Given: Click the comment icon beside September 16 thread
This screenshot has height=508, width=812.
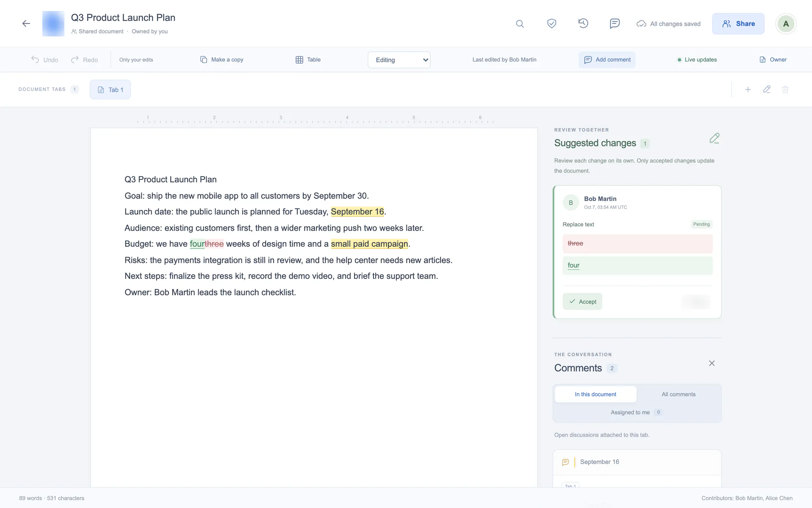Looking at the screenshot, I should coord(565,462).
